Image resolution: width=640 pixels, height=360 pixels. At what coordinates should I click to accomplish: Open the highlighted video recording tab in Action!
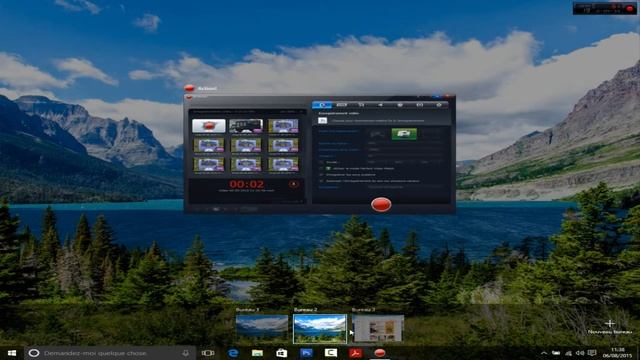coord(322,105)
